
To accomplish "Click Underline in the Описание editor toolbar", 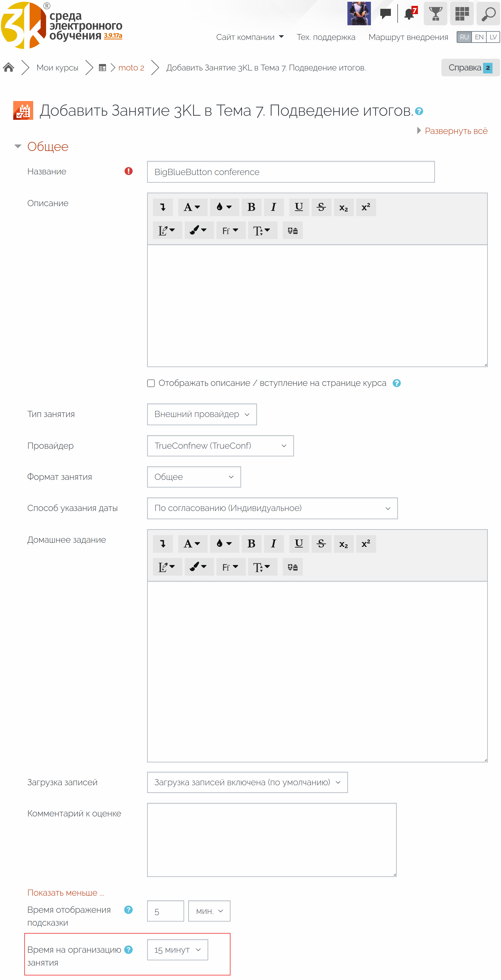I will click(299, 207).
